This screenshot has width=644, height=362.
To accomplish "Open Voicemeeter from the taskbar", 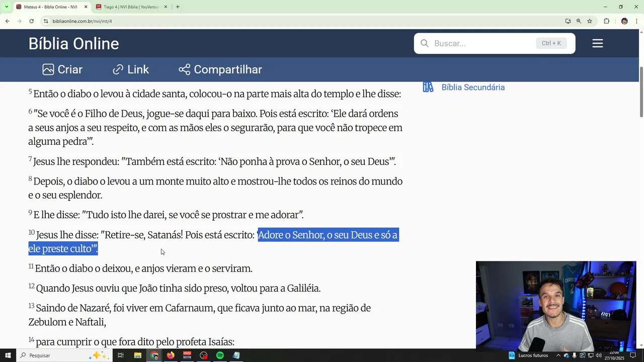I will (x=187, y=355).
